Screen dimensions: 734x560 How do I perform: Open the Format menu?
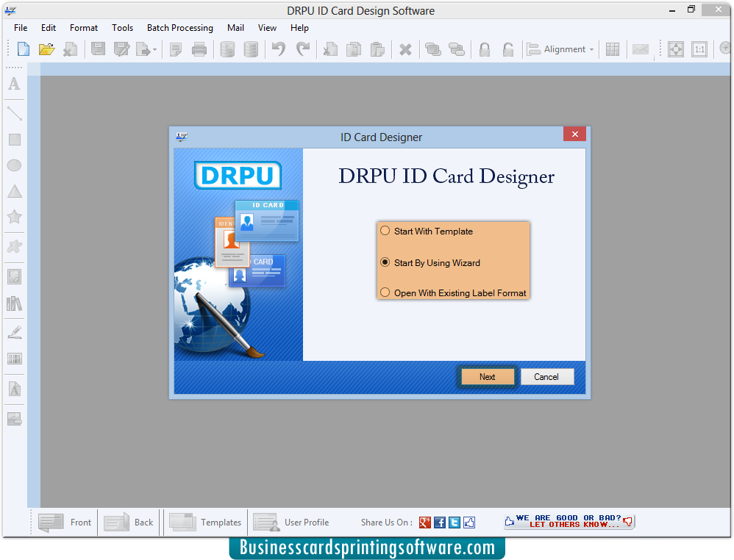click(x=84, y=28)
